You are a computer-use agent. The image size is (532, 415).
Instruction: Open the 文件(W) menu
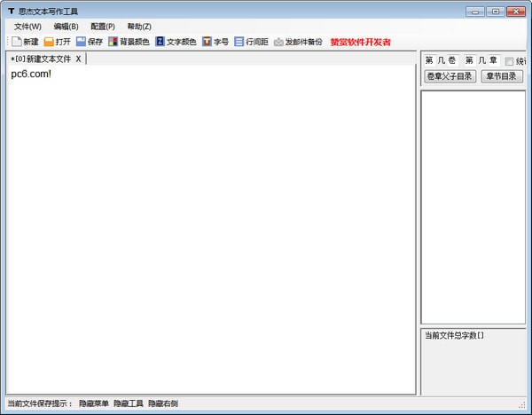tap(27, 27)
